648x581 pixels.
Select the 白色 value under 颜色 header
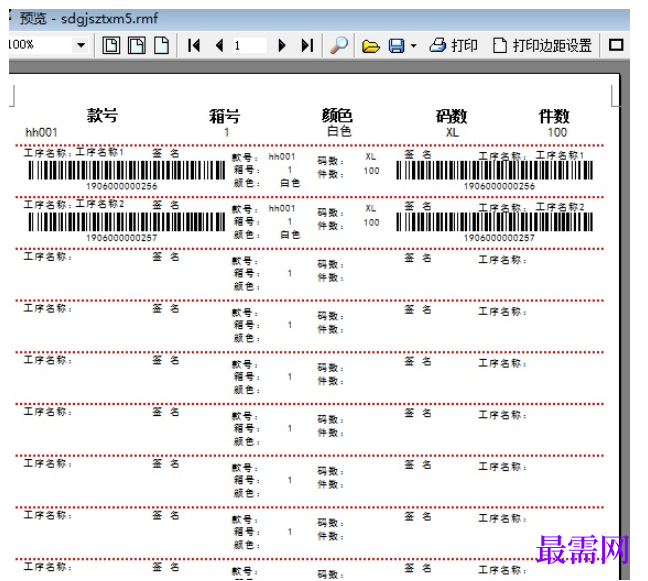339,131
